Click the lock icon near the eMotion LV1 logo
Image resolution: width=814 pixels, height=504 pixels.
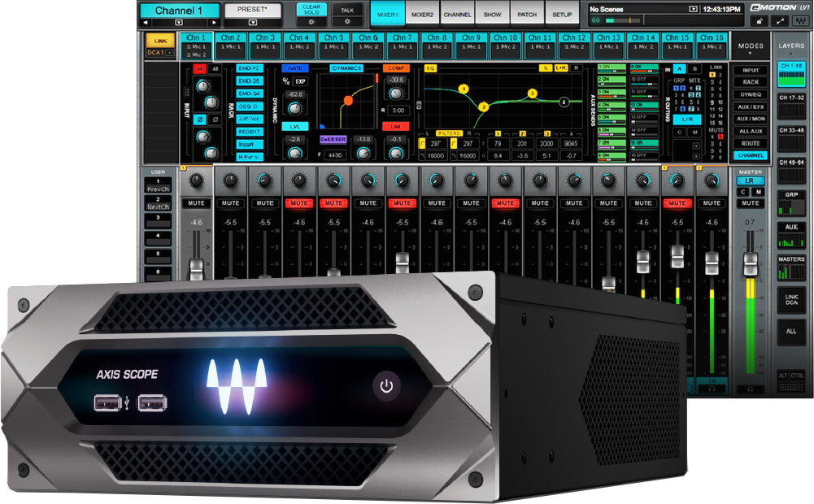tap(760, 20)
